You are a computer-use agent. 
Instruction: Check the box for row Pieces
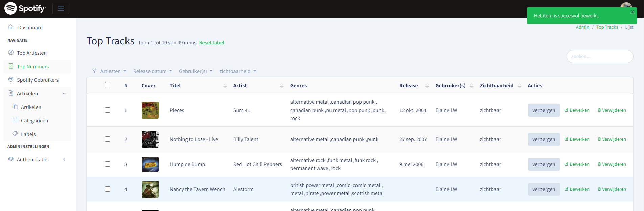[x=108, y=110]
